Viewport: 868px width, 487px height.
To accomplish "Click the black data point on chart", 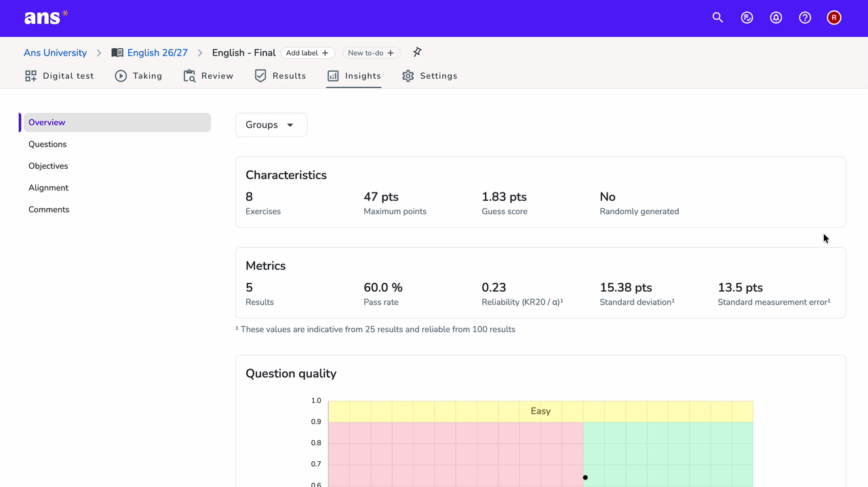I will pos(585,478).
